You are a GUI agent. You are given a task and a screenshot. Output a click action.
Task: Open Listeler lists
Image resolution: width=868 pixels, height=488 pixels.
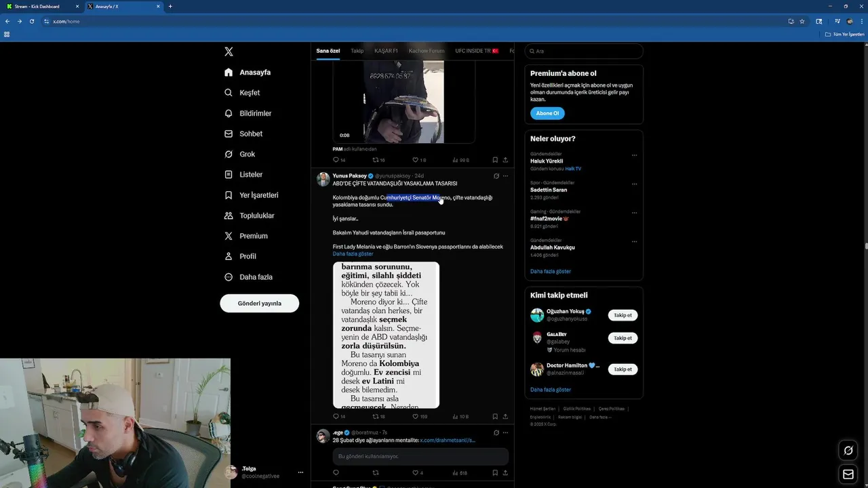point(243,174)
